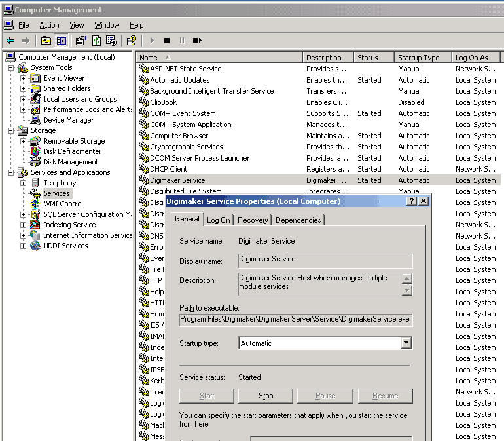
Task: Click the dialog's question mark help button
Action: point(412,201)
